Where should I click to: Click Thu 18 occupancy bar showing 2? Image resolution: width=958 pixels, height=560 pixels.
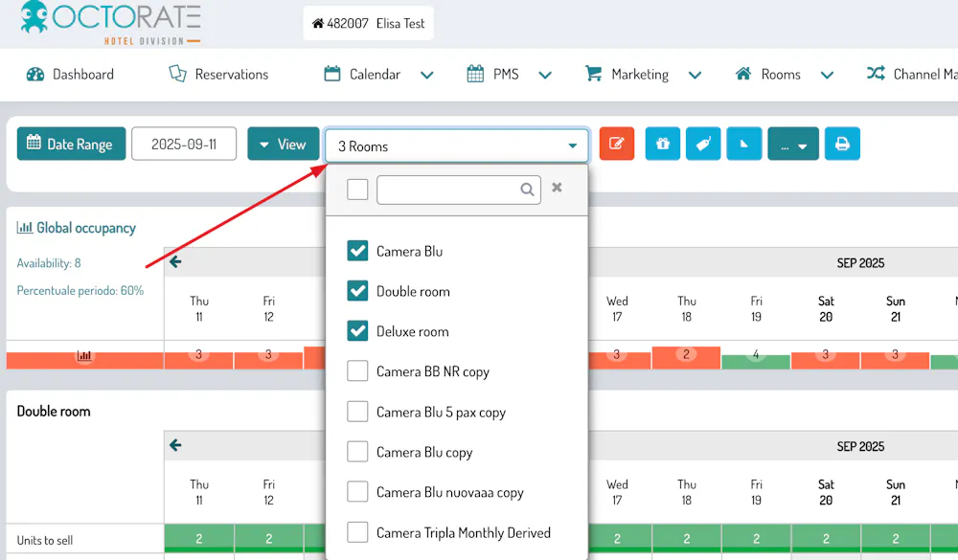coord(686,357)
